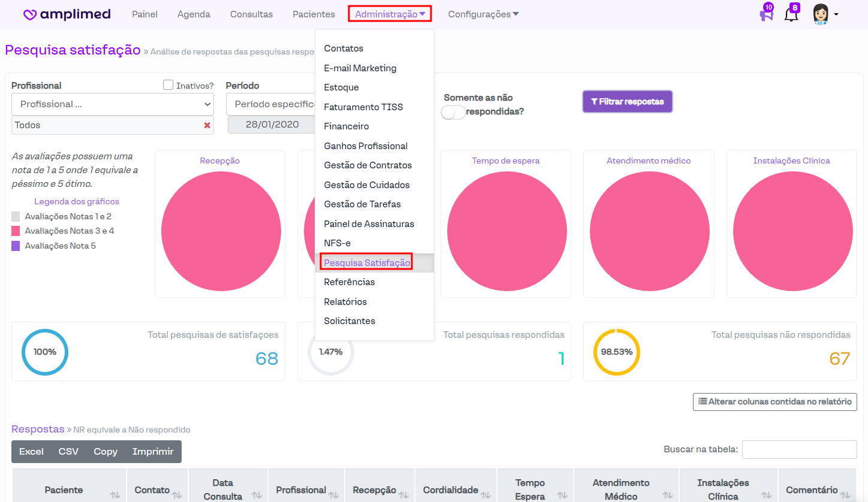Sort table by Profissional column arrows
868x502 pixels.
coord(335,495)
